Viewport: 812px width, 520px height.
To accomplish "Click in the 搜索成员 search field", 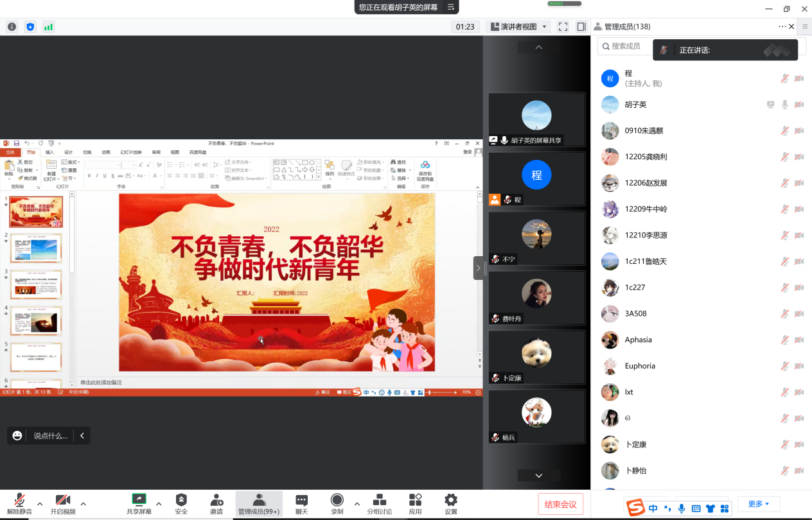I will tap(626, 46).
